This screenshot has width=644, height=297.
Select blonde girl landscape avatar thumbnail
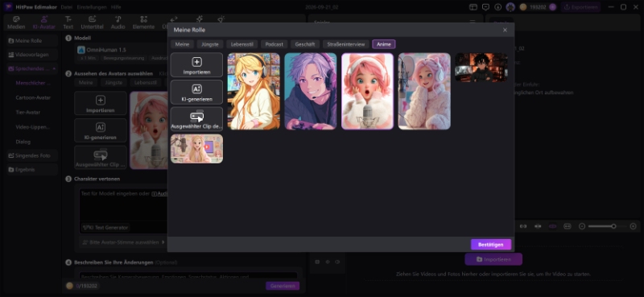tap(196, 149)
